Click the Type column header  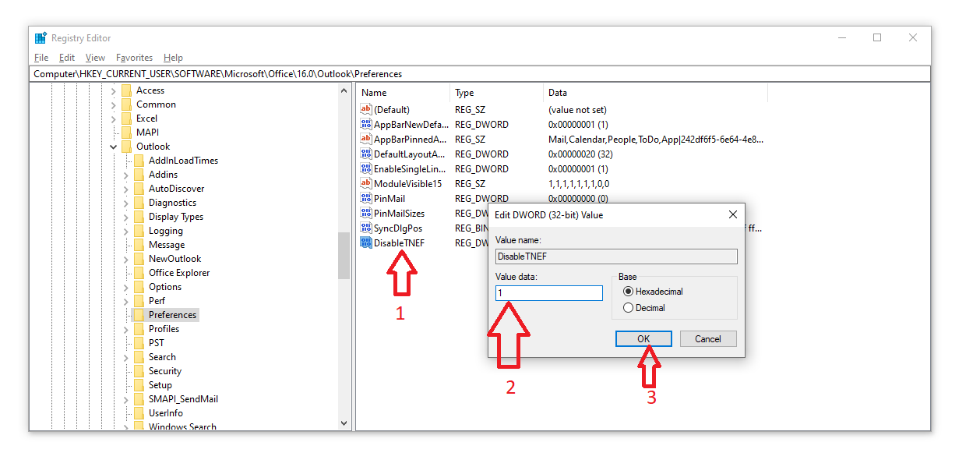click(x=496, y=93)
